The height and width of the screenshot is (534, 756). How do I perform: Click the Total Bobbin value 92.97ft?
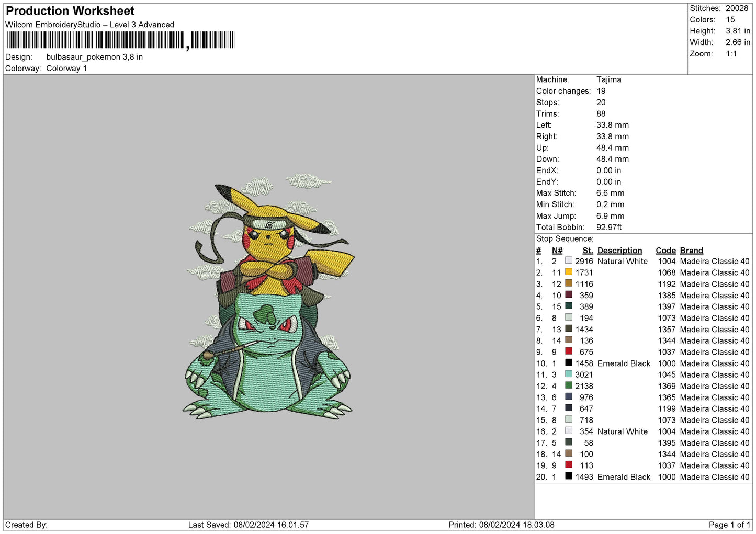pyautogui.click(x=610, y=227)
